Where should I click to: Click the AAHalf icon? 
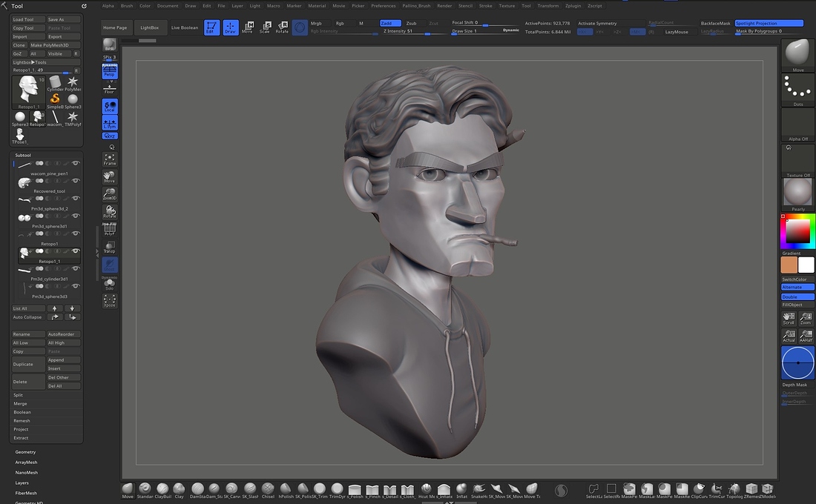pos(806,336)
